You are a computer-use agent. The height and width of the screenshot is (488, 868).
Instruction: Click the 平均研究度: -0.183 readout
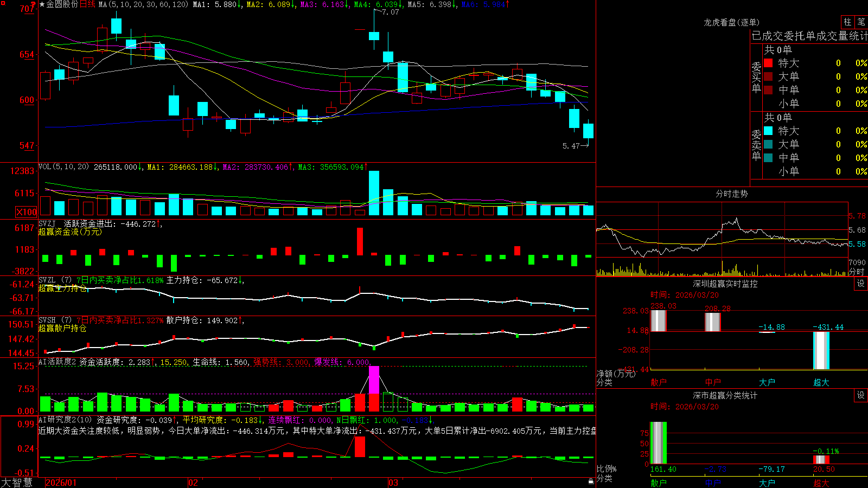[223, 420]
